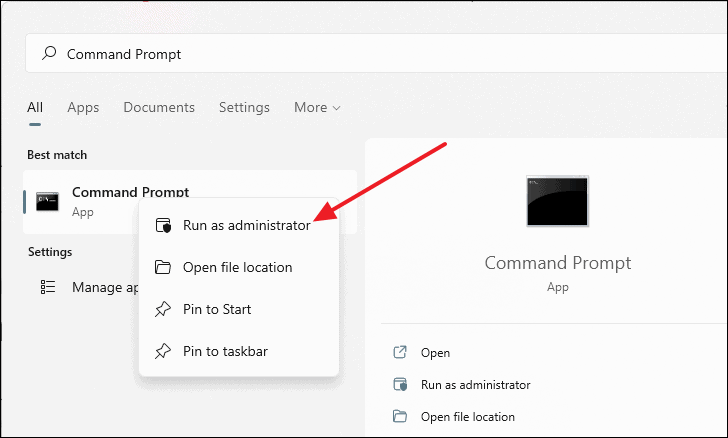Screen dimensions: 728x438
Task: Choose Pin to taskbar
Action: point(239,351)
